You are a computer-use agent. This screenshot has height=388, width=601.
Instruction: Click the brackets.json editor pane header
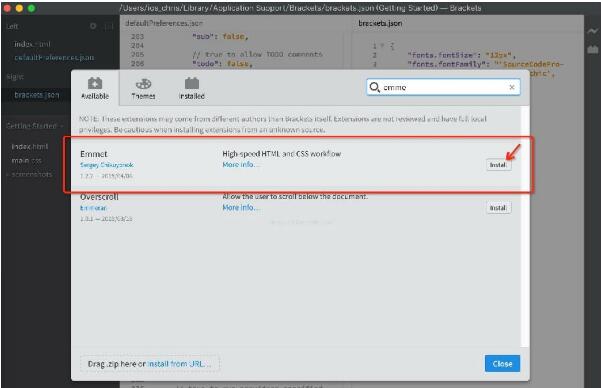pyautogui.click(x=380, y=23)
